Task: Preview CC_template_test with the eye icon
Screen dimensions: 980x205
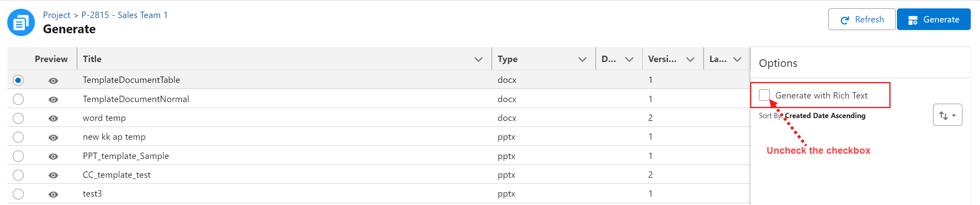Action: (x=53, y=175)
